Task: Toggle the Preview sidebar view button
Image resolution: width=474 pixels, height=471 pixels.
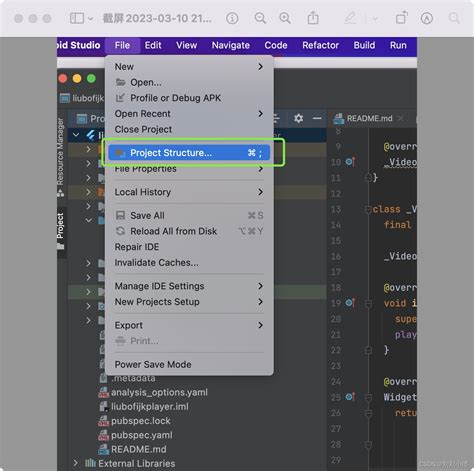Action: click(x=77, y=18)
